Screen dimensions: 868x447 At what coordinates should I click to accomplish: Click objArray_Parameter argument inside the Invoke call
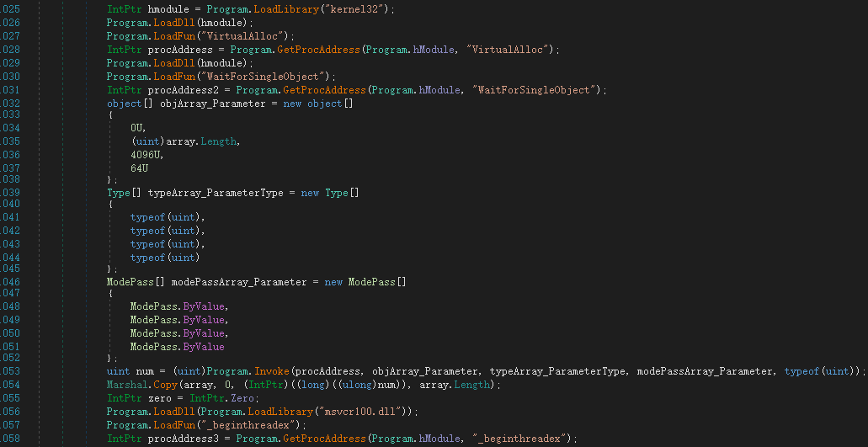point(424,372)
